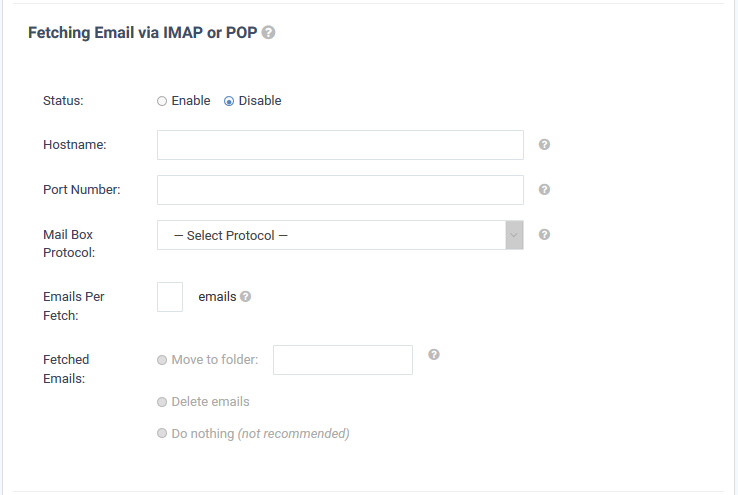
Task: Click the Port Number help icon
Action: coord(544,190)
